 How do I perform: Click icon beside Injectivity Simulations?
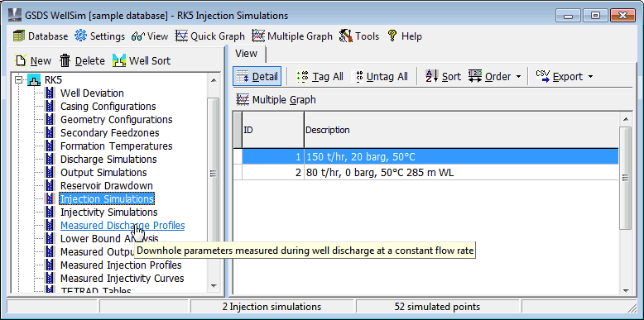[x=50, y=213]
